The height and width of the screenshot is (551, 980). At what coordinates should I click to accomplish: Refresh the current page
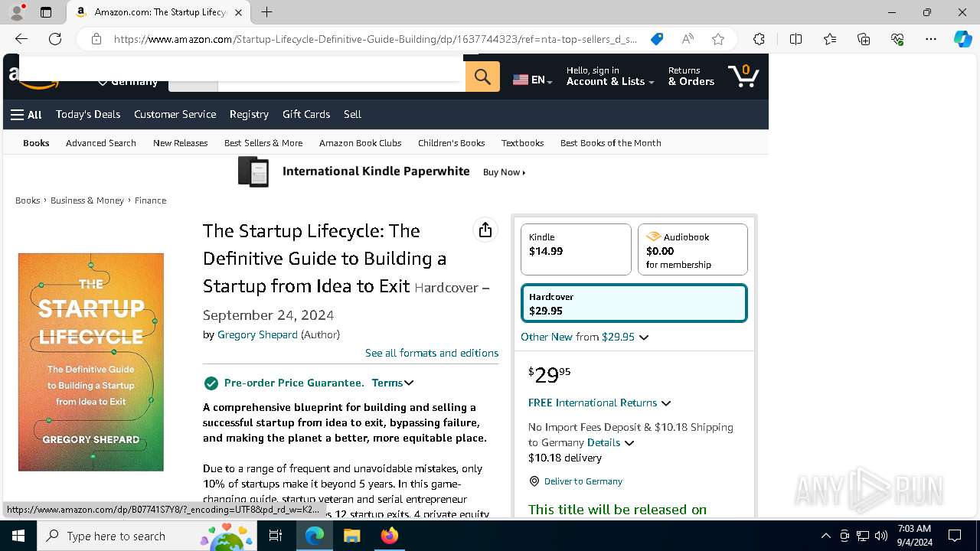(x=55, y=39)
